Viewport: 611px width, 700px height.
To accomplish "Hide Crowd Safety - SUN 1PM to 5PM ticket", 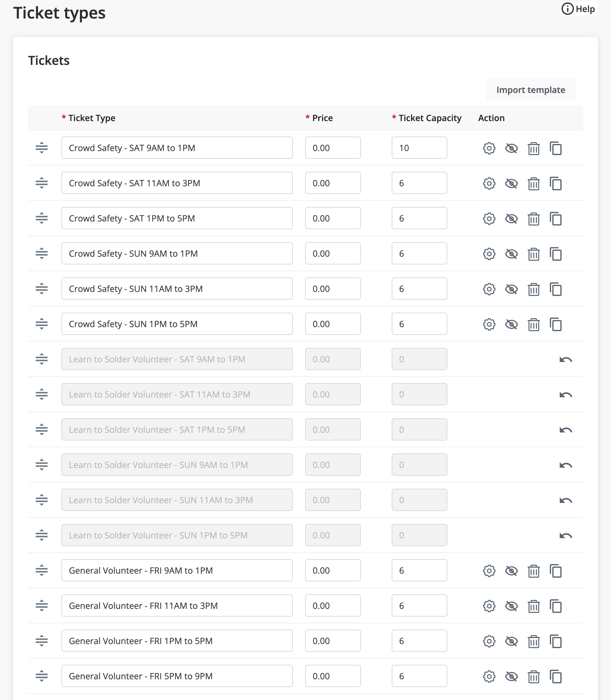I will coord(511,324).
